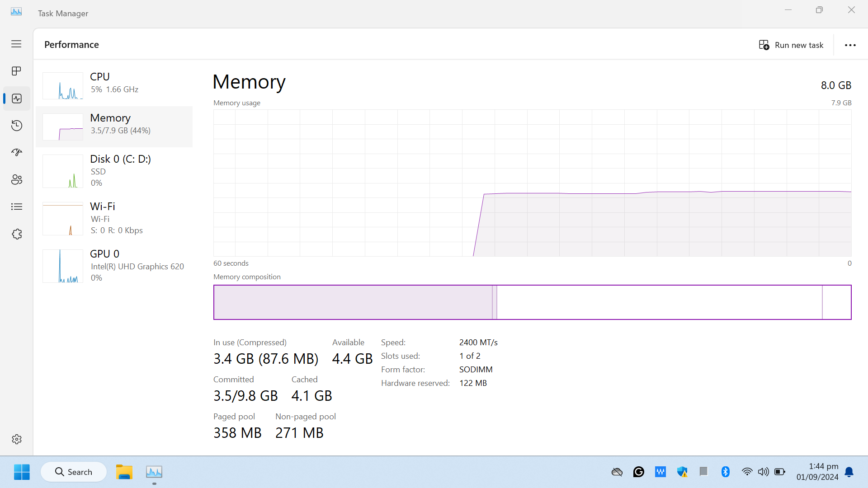Select Disk 0 (C: D:) entry

tap(114, 171)
